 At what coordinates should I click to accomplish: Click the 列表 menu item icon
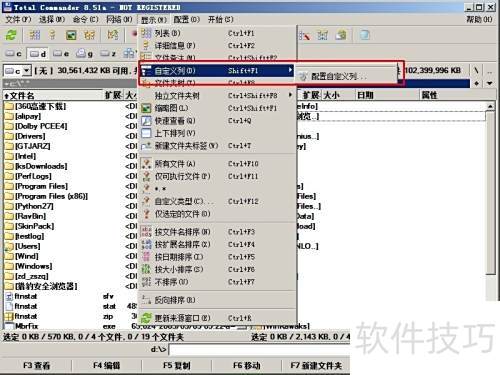tap(146, 33)
